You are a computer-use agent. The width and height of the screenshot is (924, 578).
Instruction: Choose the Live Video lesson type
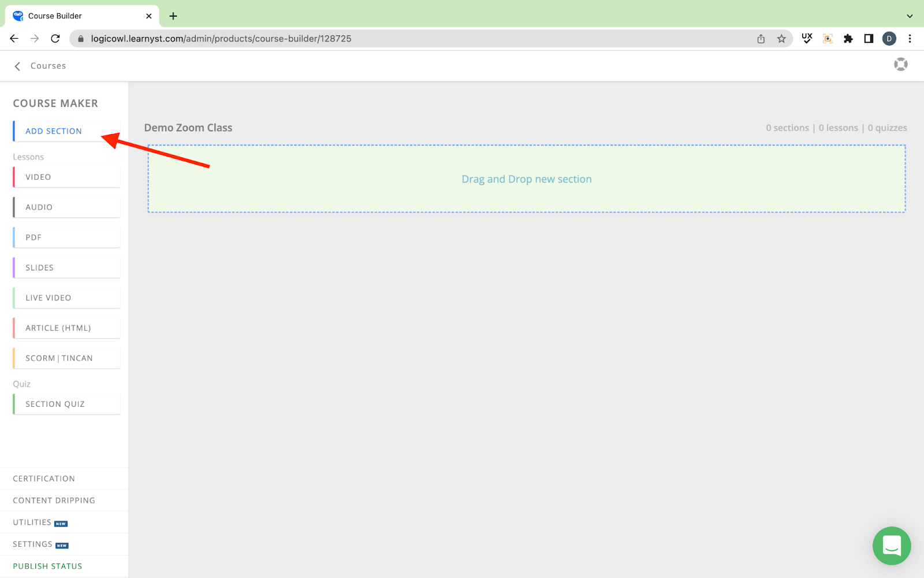point(66,298)
